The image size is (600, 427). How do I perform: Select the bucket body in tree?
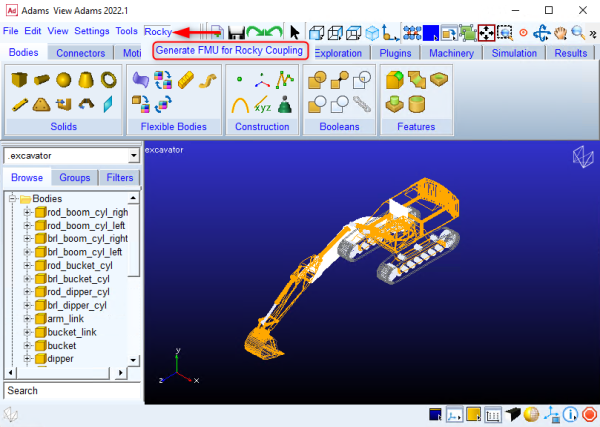(x=62, y=346)
